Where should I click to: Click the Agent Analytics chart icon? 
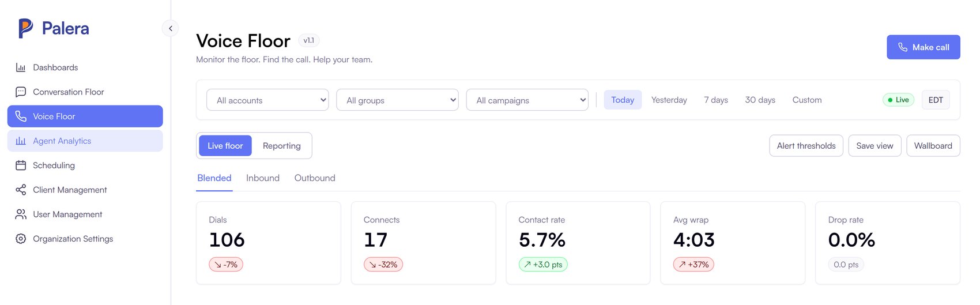click(x=21, y=141)
